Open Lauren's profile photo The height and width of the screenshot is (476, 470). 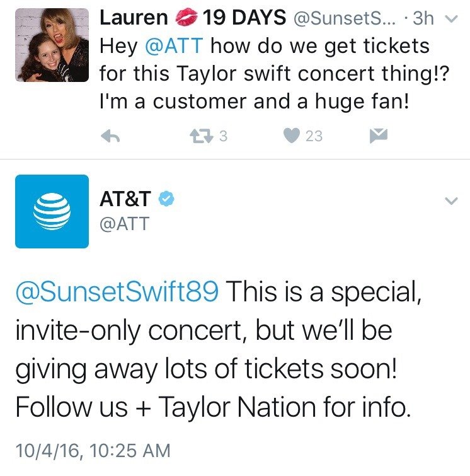pos(52,45)
